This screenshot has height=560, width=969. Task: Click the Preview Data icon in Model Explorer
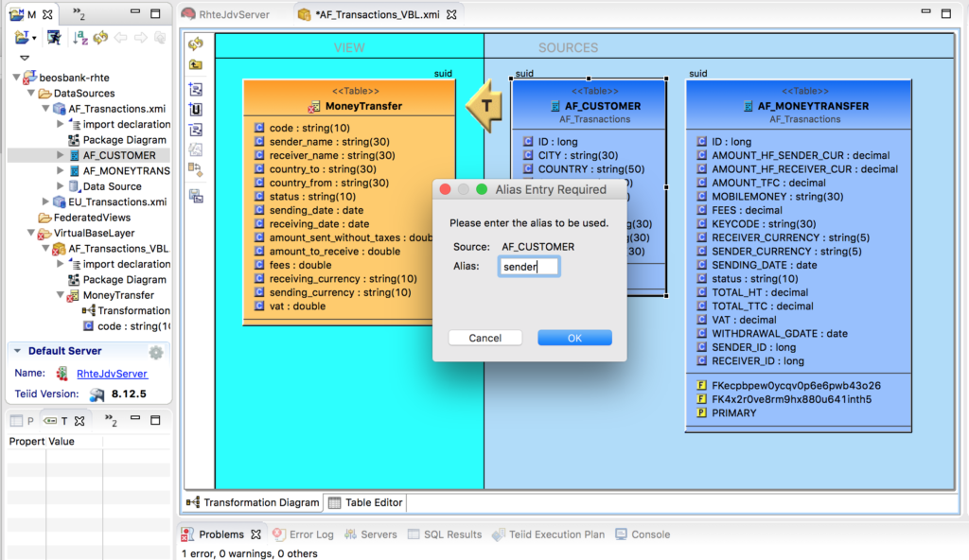(x=54, y=38)
